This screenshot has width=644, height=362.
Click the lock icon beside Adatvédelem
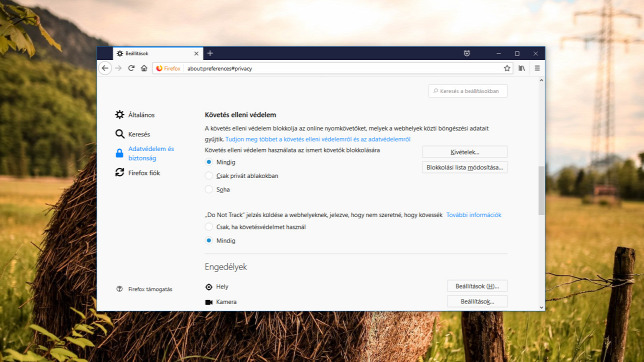click(x=120, y=153)
